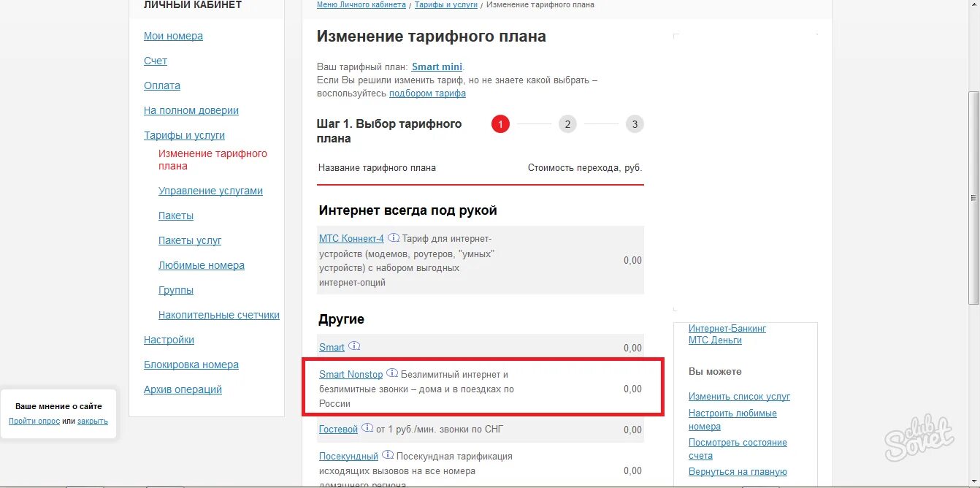This screenshot has width=980, height=488.
Task: Click step 2 indicator circle
Action: (x=567, y=124)
